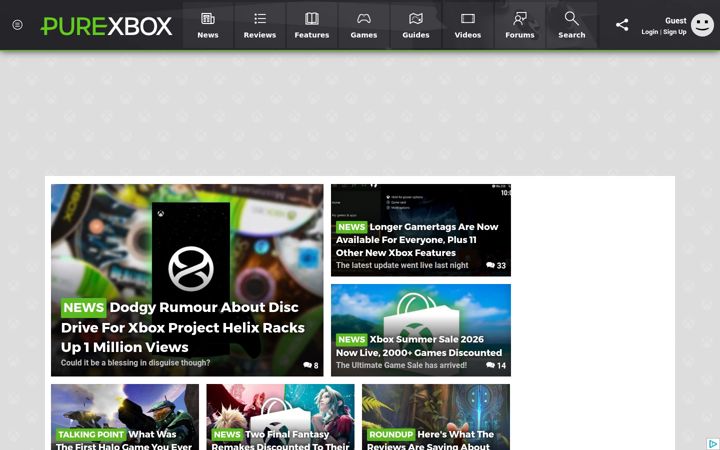Screen dimensions: 720x450
Task: Click 'Could it be a blessing in disguise though?'
Action: click(135, 363)
